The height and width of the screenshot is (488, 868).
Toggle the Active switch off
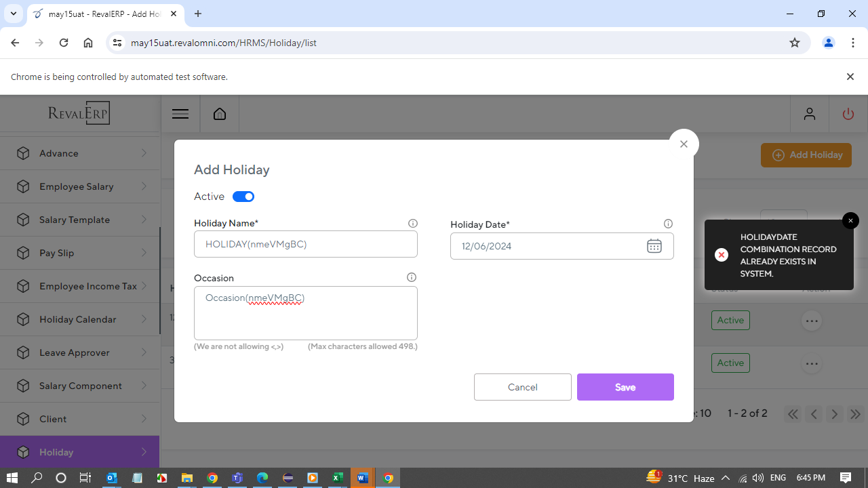click(x=243, y=197)
